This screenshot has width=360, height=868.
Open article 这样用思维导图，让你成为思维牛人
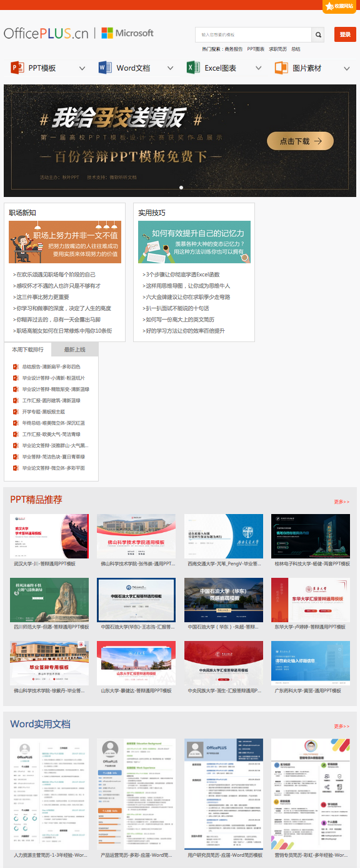[186, 286]
